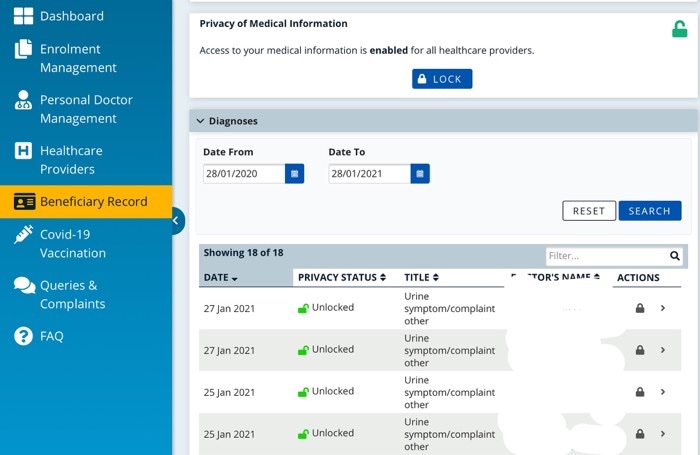Screen dimensions: 700x455
Task: Open details arrow of second 25 Jan 2021 row
Action: tap(663, 434)
